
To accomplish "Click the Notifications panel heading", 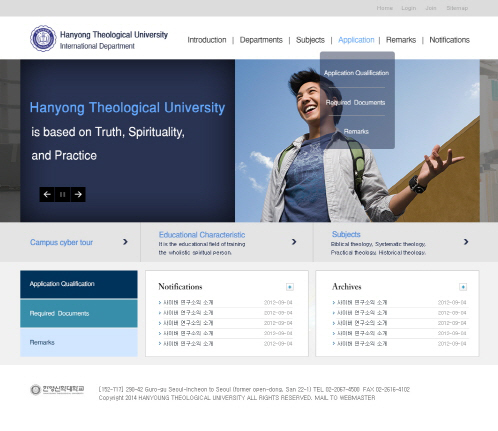I will [180, 287].
